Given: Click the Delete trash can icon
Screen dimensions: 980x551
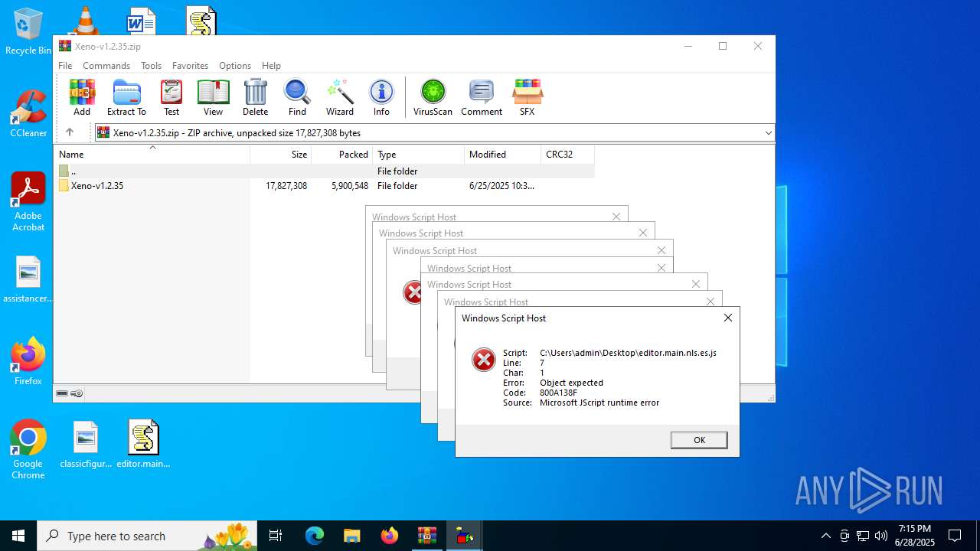Looking at the screenshot, I should click(255, 97).
